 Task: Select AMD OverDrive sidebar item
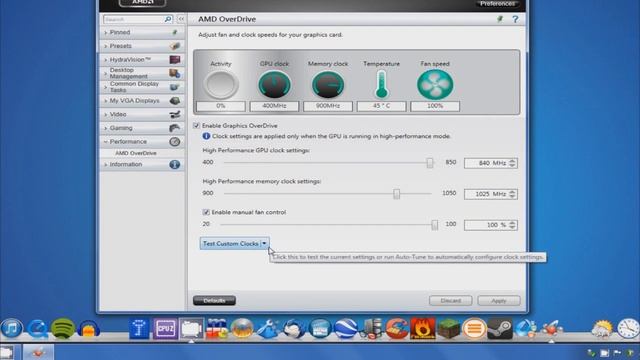(136, 153)
